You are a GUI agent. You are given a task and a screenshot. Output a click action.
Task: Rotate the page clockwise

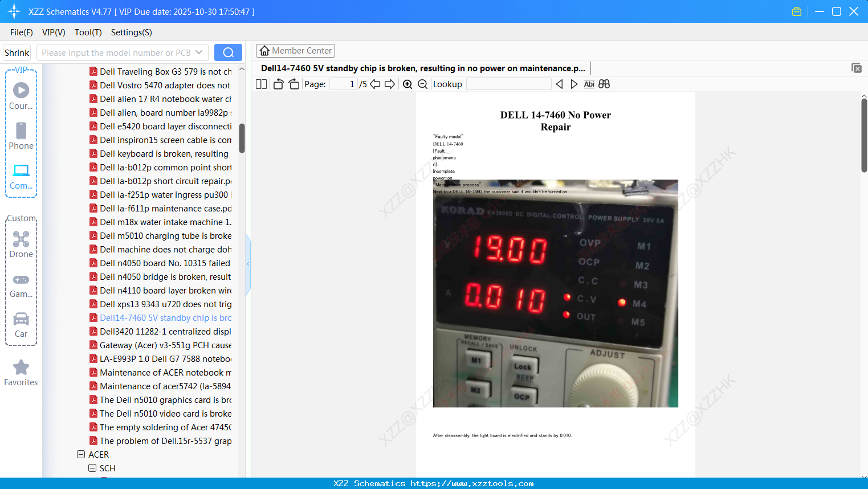click(x=294, y=84)
